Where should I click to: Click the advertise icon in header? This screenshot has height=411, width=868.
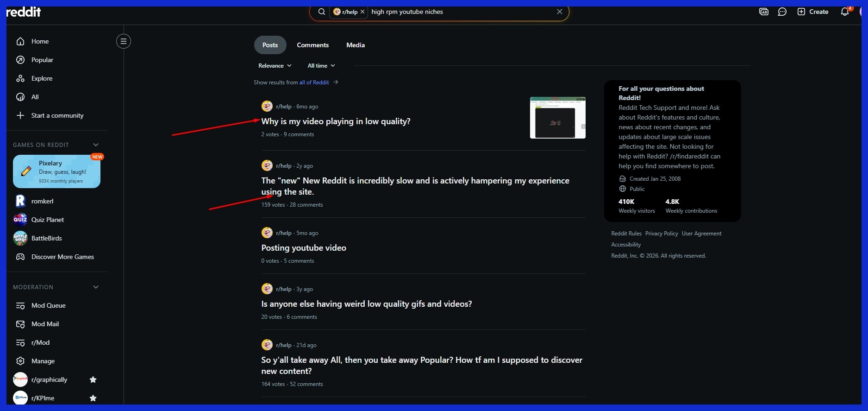pyautogui.click(x=764, y=12)
